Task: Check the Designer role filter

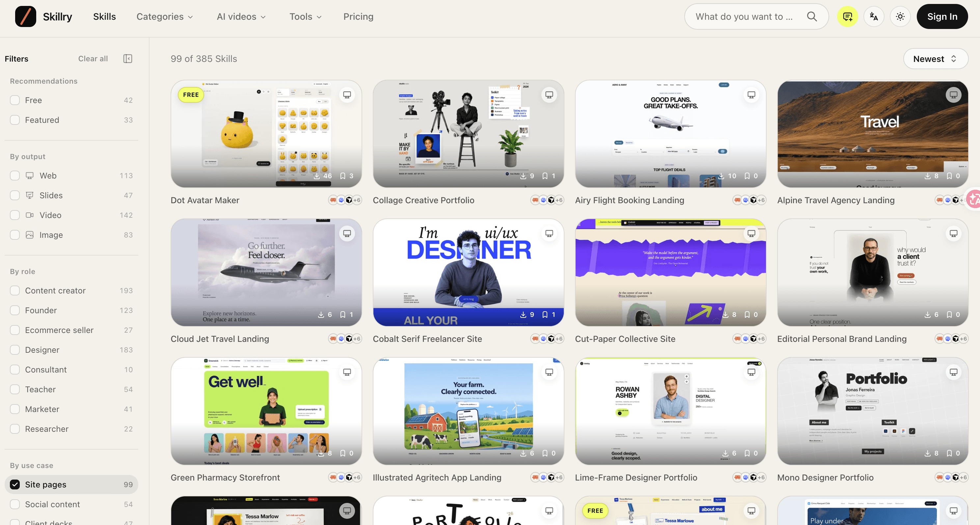Action: tap(15, 350)
